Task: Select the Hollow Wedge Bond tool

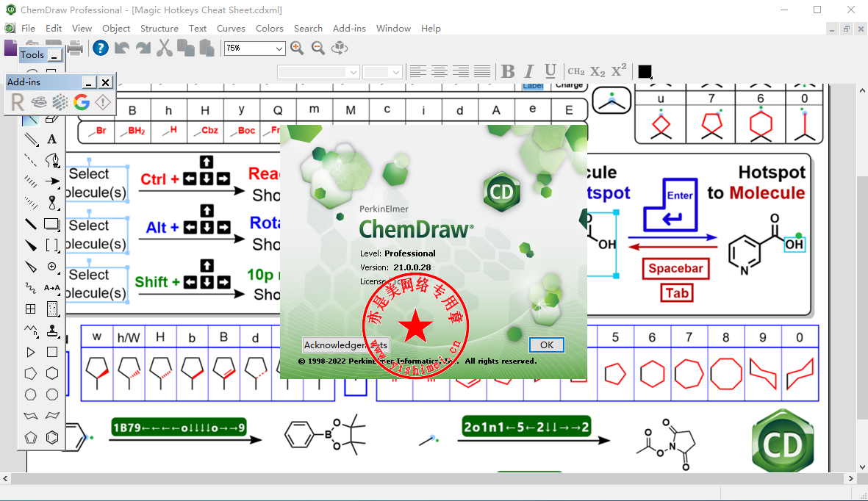Action: (30, 267)
